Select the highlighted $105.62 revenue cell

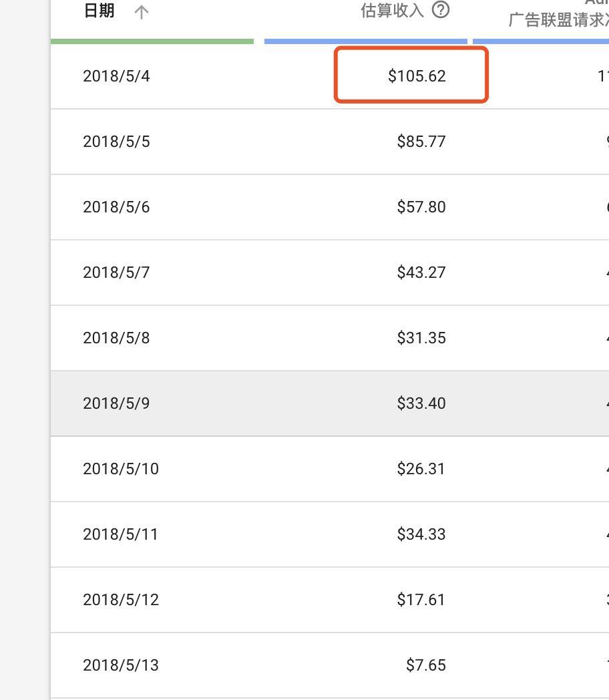pos(417,76)
